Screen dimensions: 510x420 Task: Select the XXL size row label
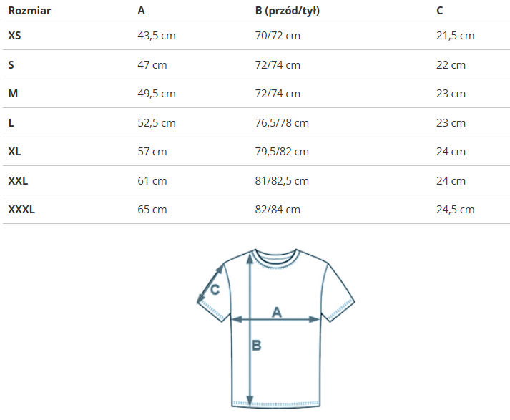click(18, 181)
